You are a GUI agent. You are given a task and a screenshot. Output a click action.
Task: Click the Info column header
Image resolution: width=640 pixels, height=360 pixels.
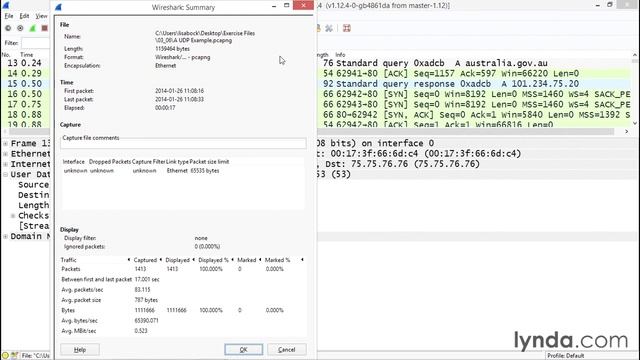tap(340, 55)
